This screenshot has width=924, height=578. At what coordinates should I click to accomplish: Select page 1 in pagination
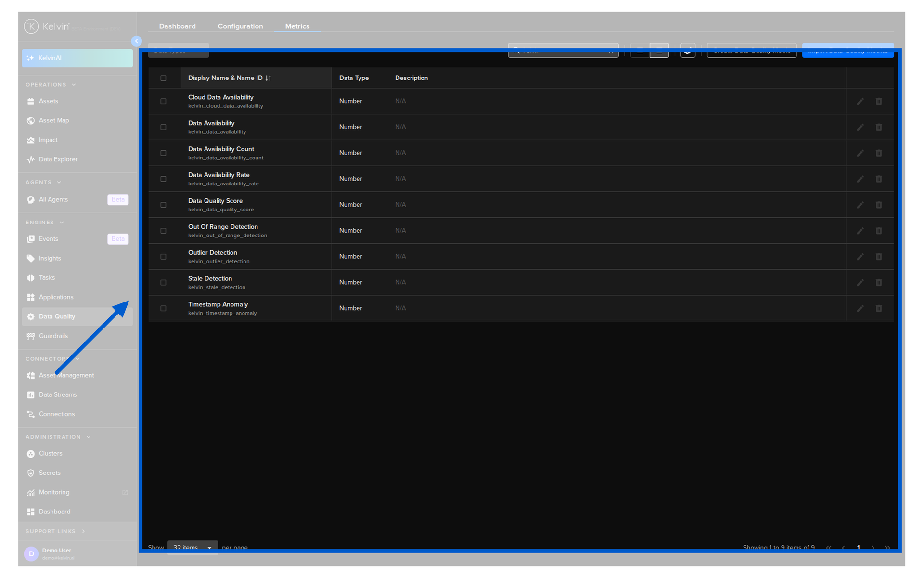(x=858, y=548)
